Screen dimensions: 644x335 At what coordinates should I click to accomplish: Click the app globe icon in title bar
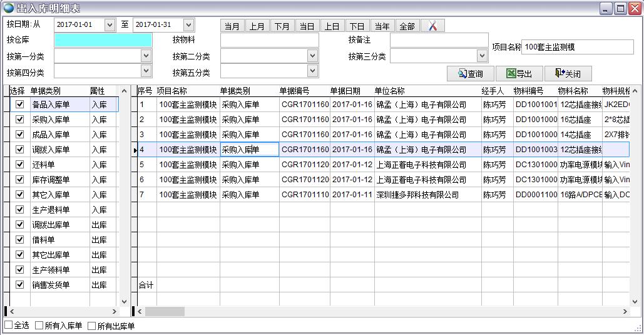[8, 8]
